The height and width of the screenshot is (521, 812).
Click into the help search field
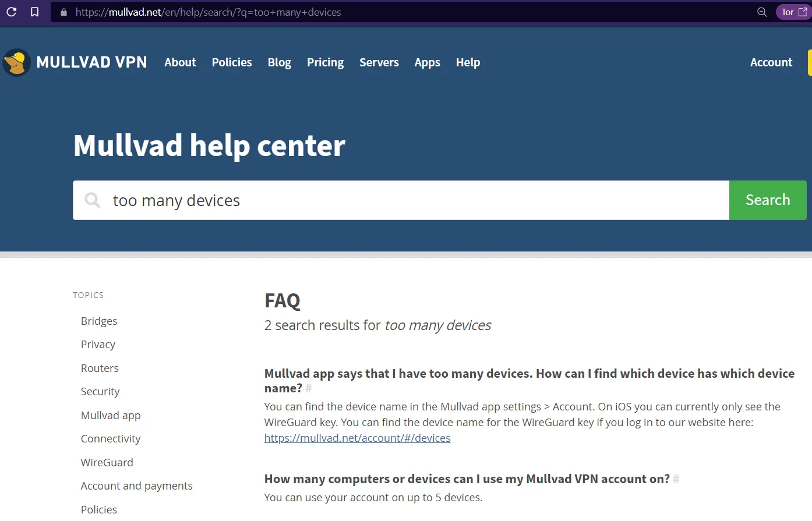click(x=408, y=200)
